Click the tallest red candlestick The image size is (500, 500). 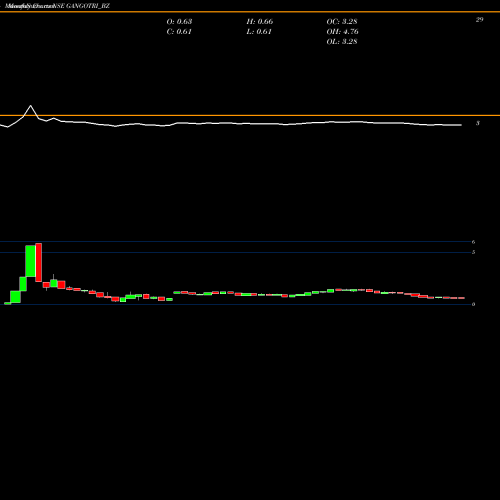pos(39,262)
